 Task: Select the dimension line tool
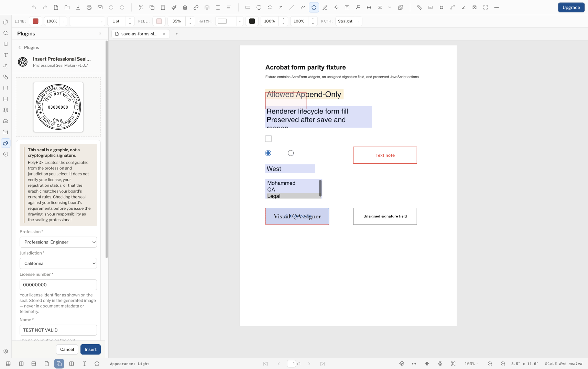coord(369,7)
